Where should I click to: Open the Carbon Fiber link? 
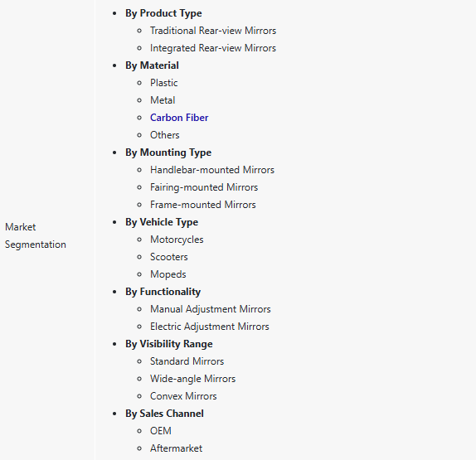coord(179,118)
